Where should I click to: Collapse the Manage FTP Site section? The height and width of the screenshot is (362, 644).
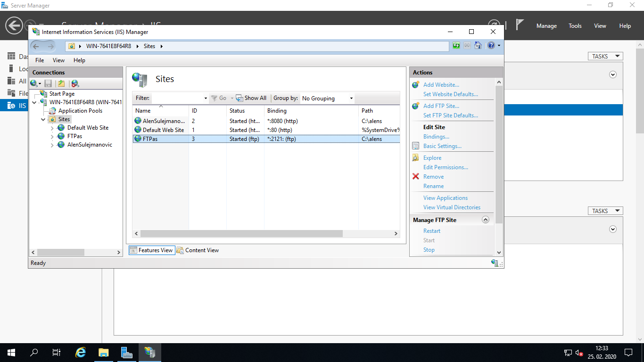click(x=486, y=220)
